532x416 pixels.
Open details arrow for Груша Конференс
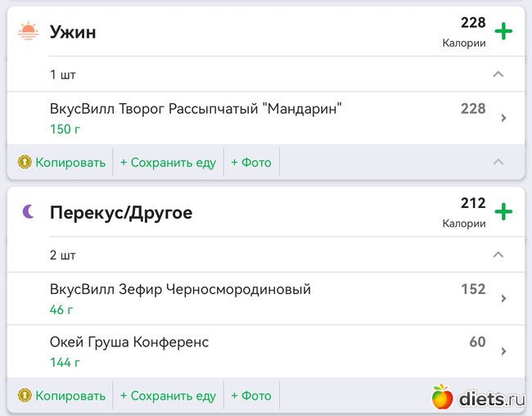[503, 351]
